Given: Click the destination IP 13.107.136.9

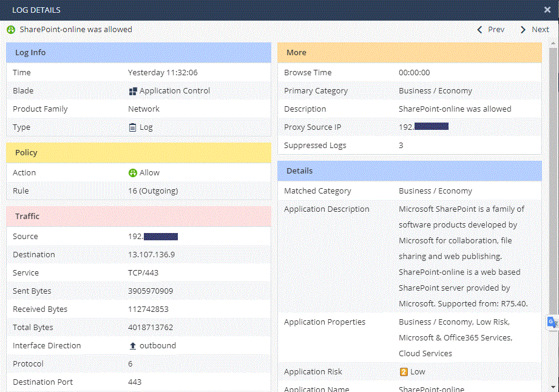Looking at the screenshot, I should coord(151,255).
